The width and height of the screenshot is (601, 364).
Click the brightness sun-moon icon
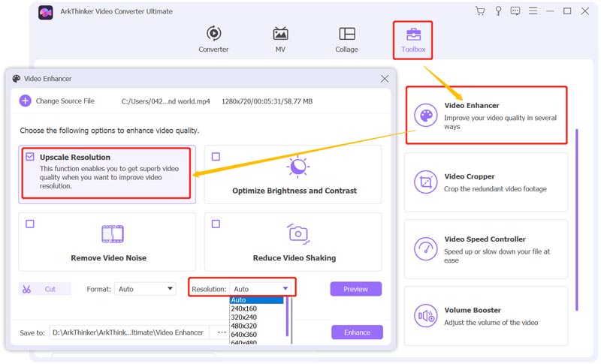[x=297, y=167]
